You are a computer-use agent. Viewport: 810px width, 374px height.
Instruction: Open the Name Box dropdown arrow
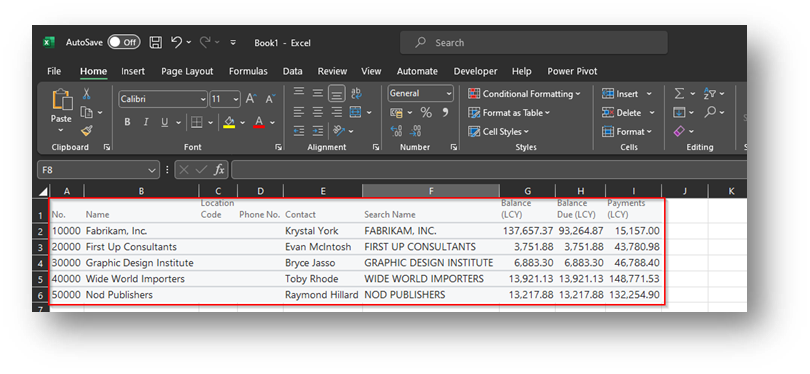point(152,169)
